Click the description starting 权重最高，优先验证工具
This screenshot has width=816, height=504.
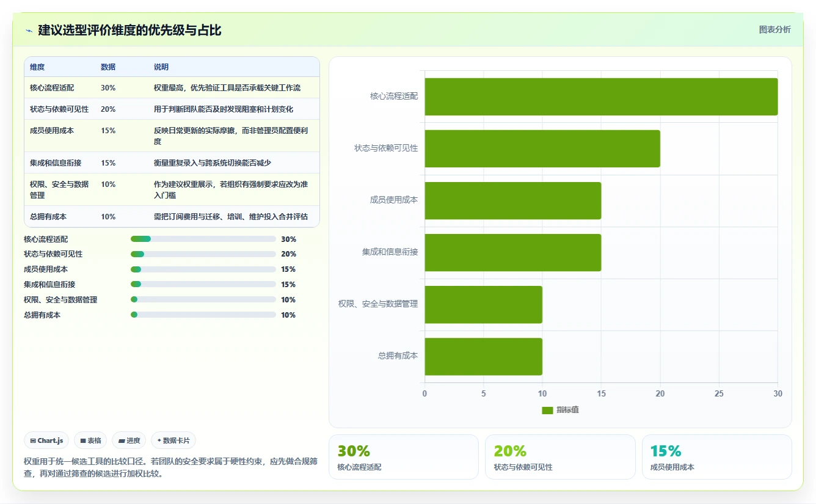pos(227,88)
